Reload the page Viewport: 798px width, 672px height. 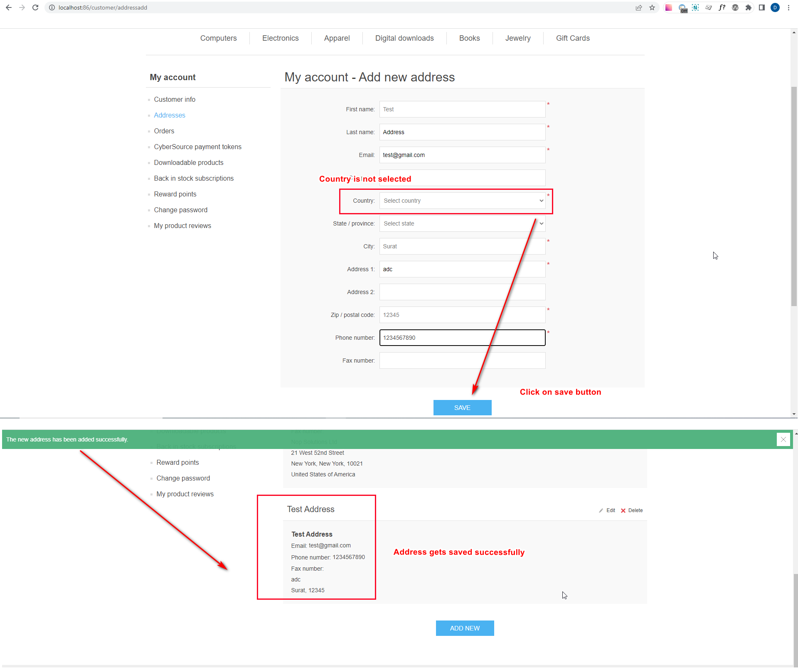[35, 7]
